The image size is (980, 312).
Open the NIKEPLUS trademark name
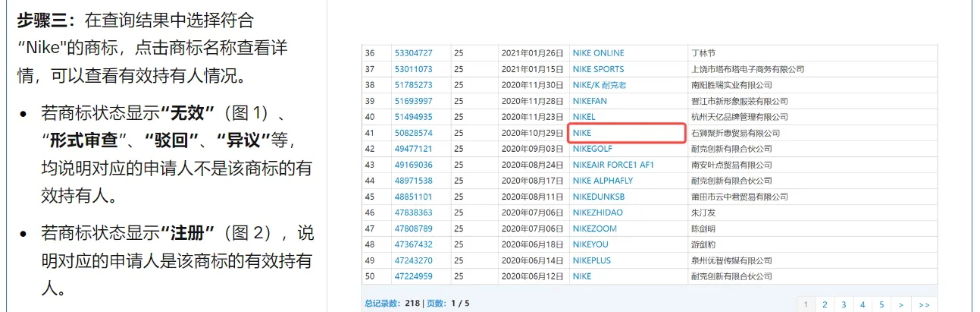[x=591, y=260]
